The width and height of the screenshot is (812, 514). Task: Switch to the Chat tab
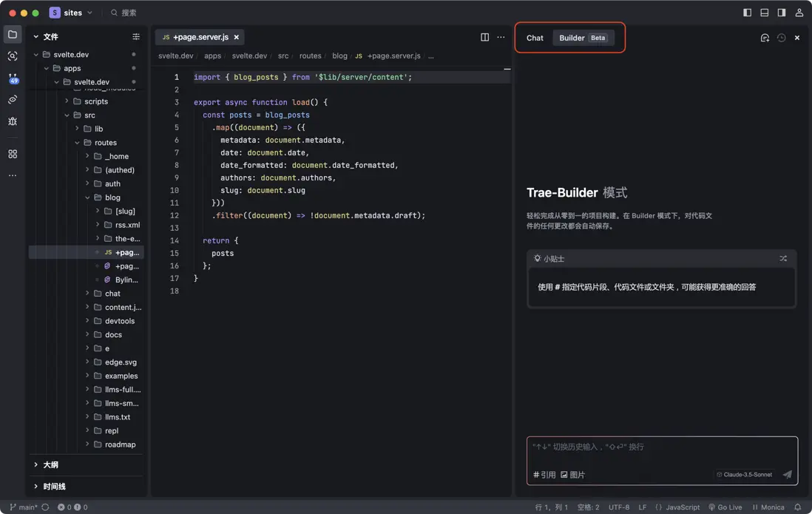pos(535,38)
